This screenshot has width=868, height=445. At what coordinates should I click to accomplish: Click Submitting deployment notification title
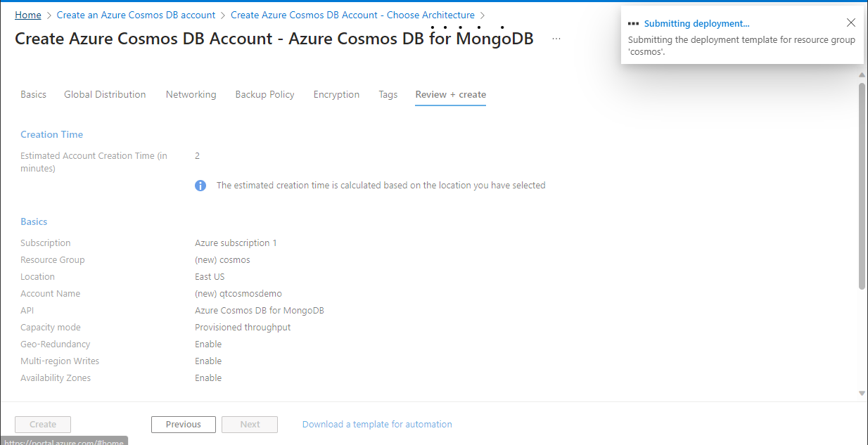697,23
